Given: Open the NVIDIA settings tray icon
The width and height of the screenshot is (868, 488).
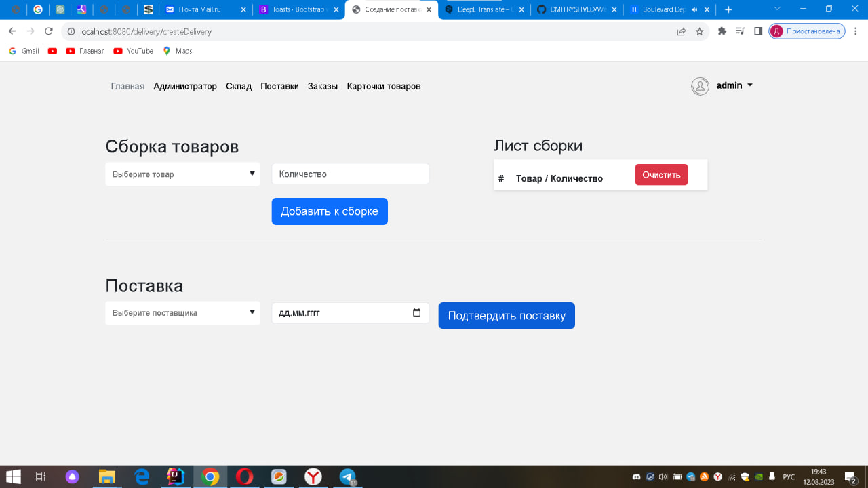Looking at the screenshot, I should [759, 476].
